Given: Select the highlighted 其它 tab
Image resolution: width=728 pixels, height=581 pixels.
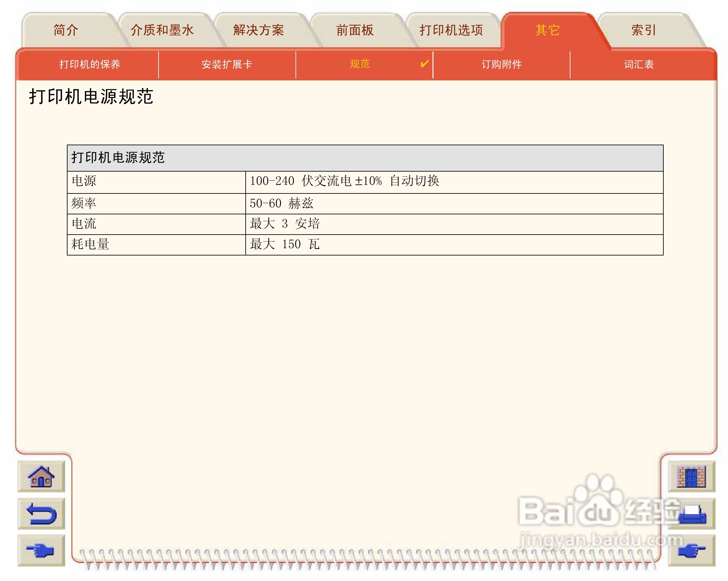Looking at the screenshot, I should [547, 30].
